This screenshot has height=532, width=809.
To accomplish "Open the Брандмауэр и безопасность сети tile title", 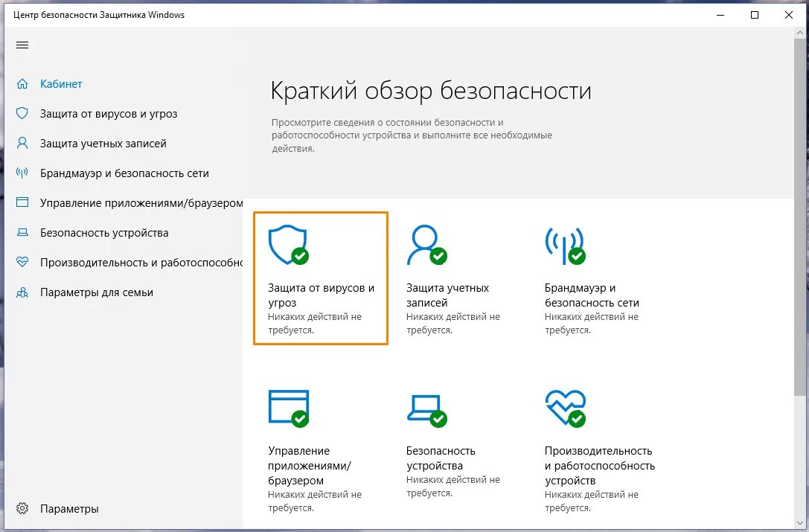I will pos(592,295).
